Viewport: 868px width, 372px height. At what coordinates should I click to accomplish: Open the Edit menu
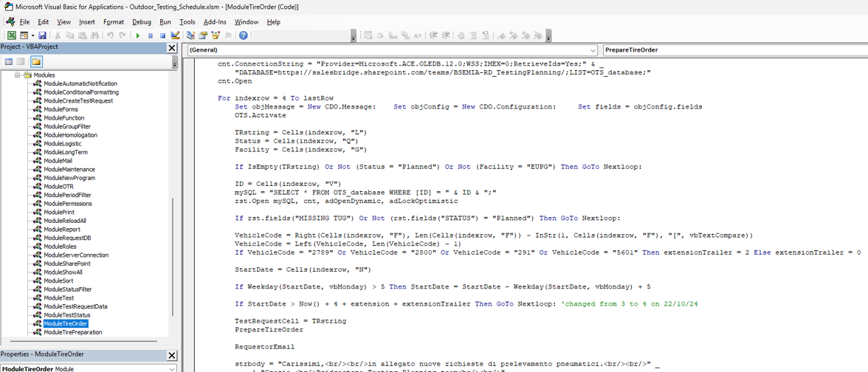point(43,22)
